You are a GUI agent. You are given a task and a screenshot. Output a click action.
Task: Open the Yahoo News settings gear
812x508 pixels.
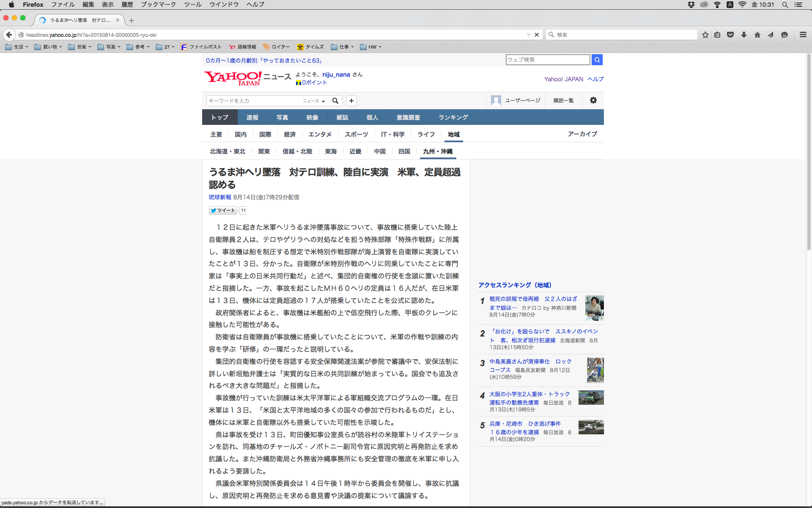click(x=593, y=100)
